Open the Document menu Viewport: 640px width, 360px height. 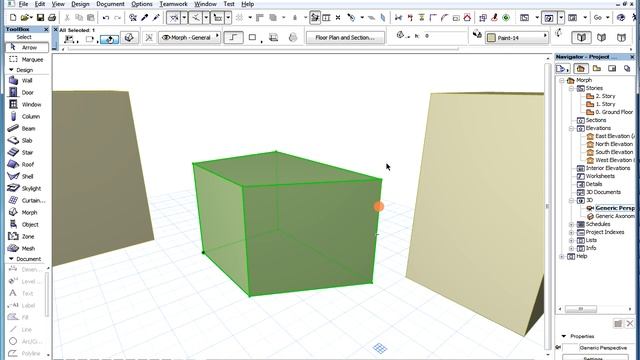(x=110, y=4)
